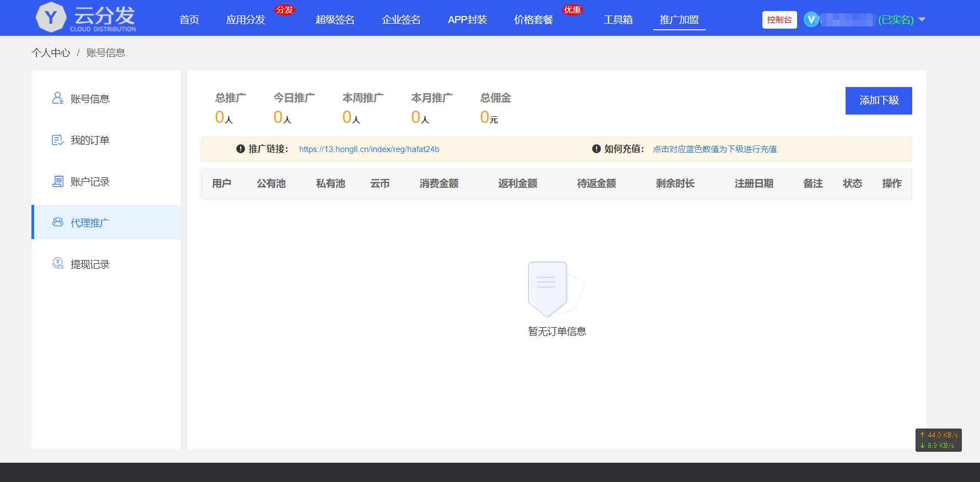Open the promotion link URL
This screenshot has height=482, width=980.
369,149
